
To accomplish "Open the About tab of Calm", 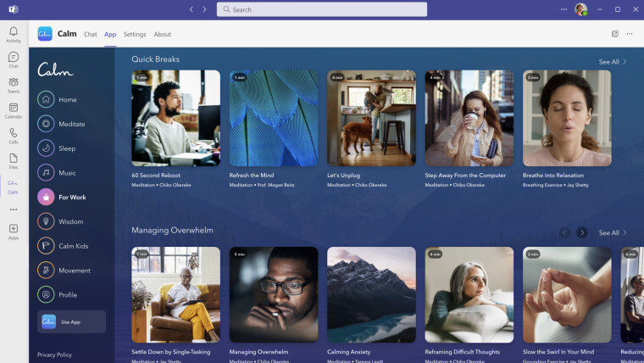I will tap(162, 34).
